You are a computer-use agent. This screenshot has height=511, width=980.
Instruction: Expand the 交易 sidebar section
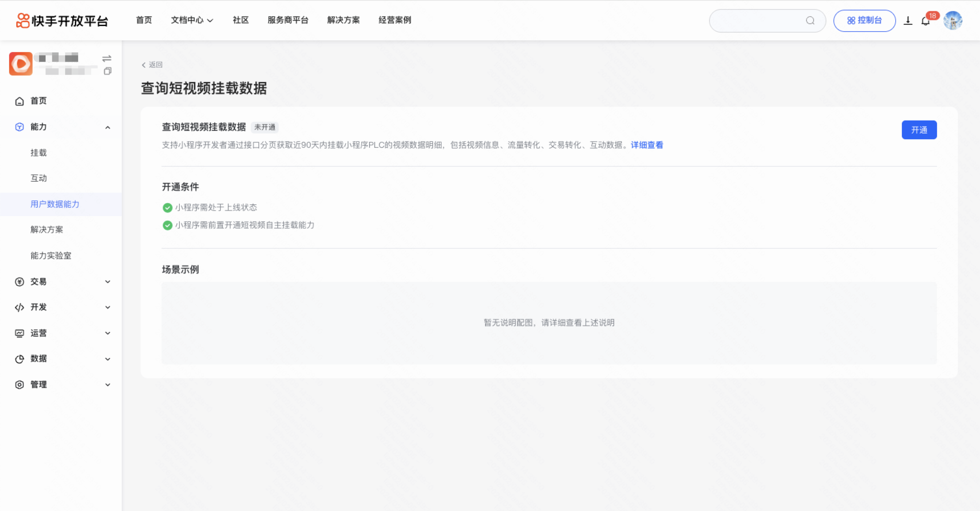click(108, 282)
